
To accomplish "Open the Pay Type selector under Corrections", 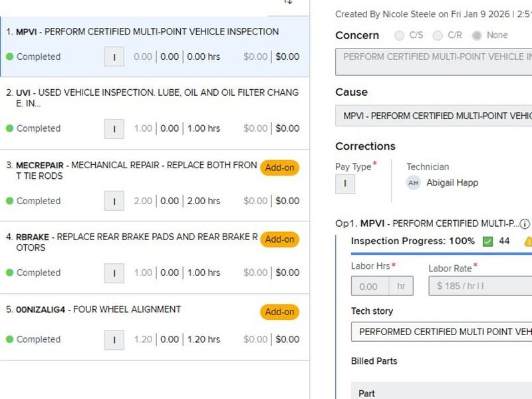I will tap(345, 184).
